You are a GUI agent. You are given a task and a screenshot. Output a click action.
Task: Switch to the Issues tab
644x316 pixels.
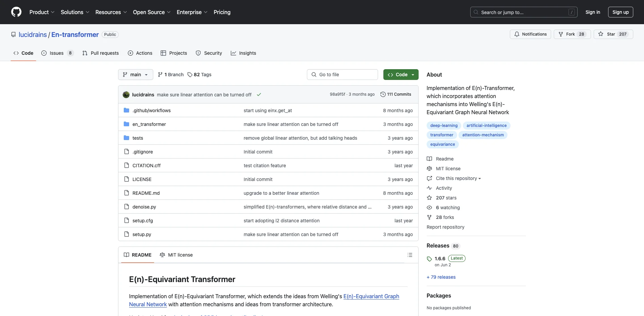point(57,53)
